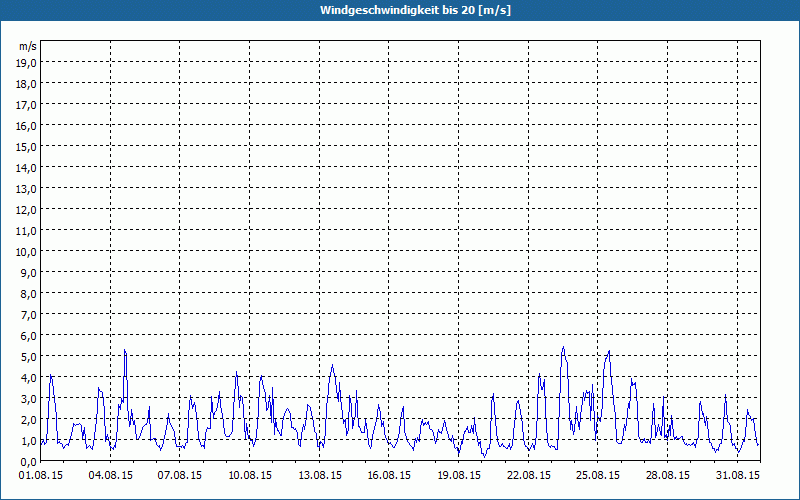The image size is (800, 500).
Task: Select the 07.08.15 date label
Action: point(180,475)
